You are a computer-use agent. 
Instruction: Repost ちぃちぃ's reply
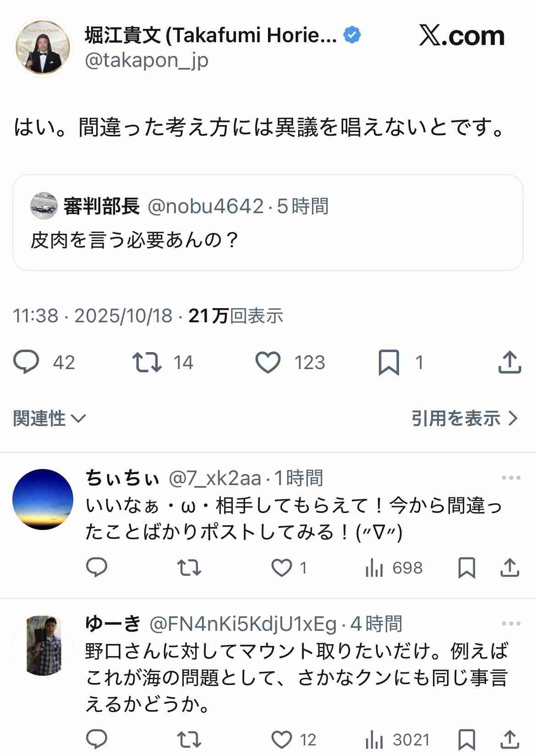189,568
